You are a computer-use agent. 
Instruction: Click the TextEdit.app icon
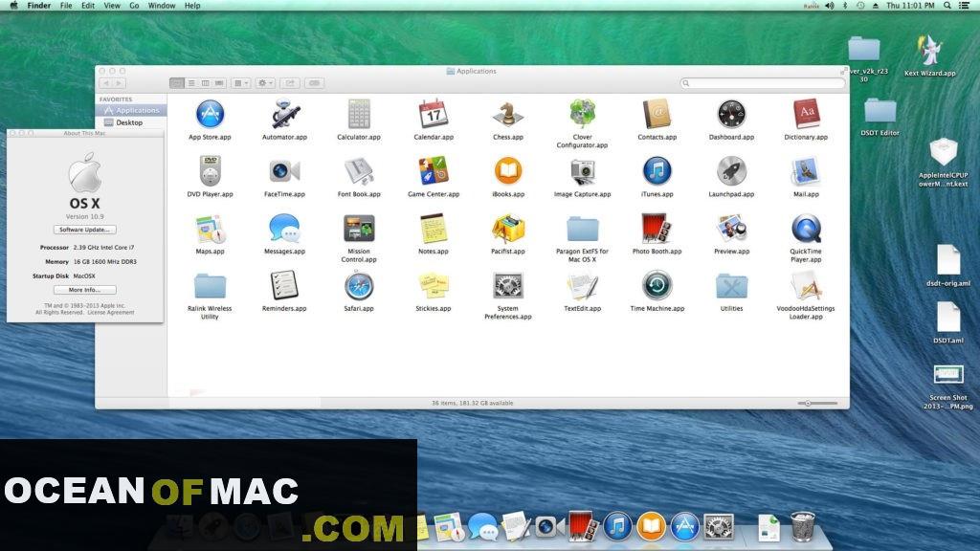click(x=583, y=285)
